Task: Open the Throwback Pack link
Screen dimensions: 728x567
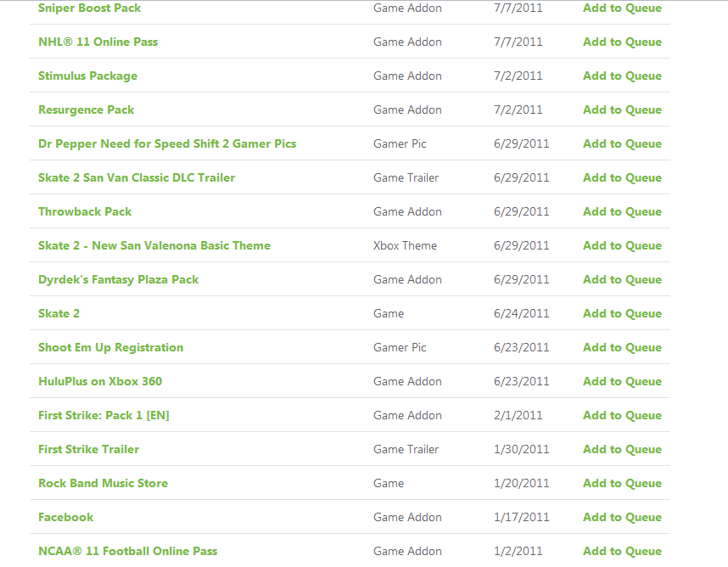Action: 85,211
